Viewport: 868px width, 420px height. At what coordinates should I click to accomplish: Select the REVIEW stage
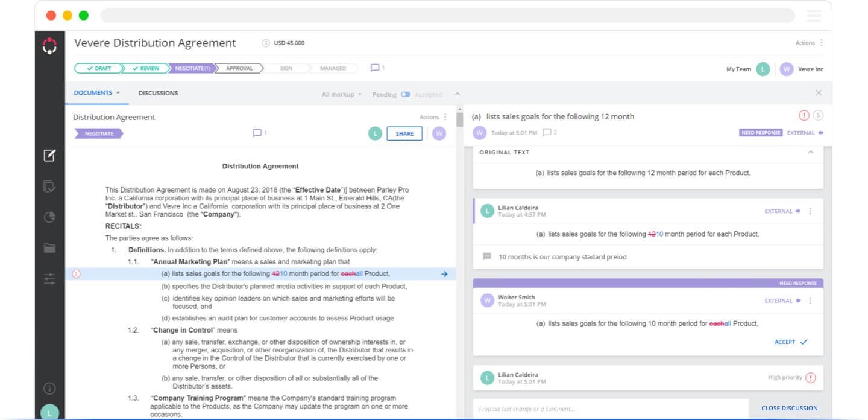click(x=145, y=68)
